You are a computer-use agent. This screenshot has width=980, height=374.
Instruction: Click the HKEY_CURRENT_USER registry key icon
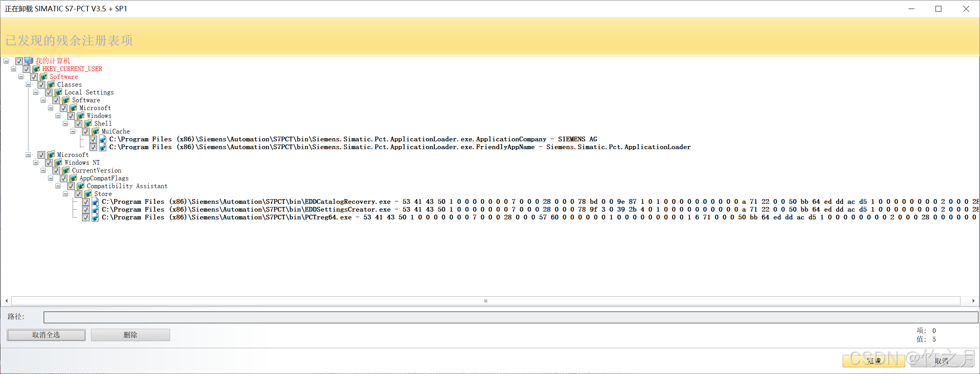[36, 69]
